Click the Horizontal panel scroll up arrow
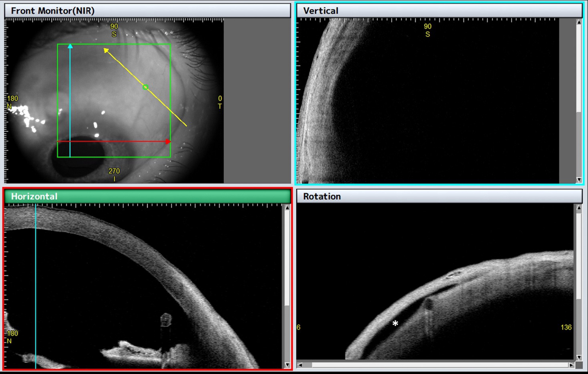Screen dimensions: 588x374 (287, 208)
